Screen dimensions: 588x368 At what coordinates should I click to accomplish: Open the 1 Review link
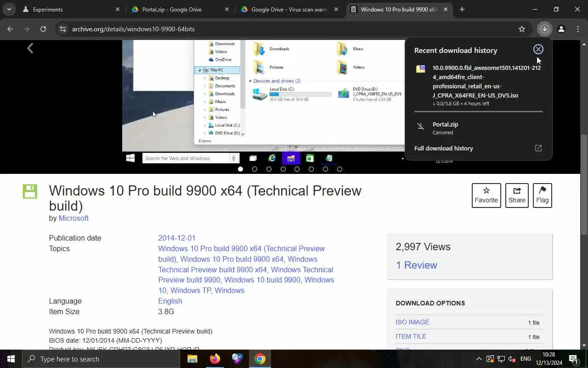point(417,265)
